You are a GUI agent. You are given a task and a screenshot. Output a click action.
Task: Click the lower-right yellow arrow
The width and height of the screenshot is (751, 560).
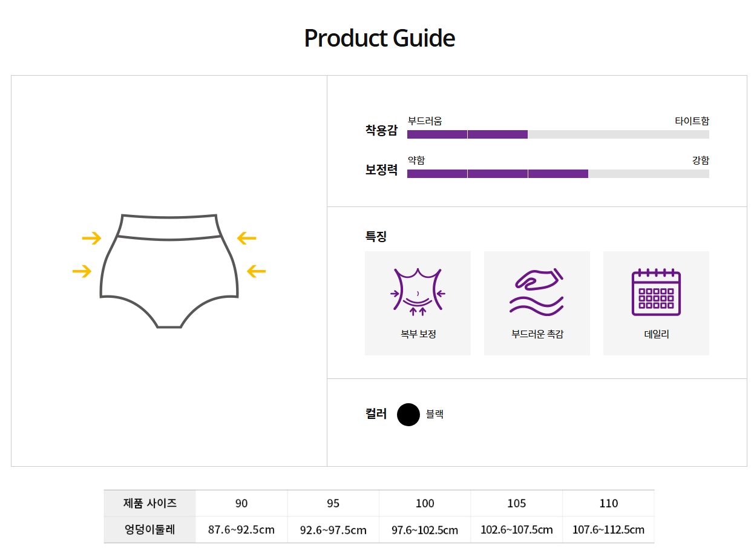click(x=257, y=271)
